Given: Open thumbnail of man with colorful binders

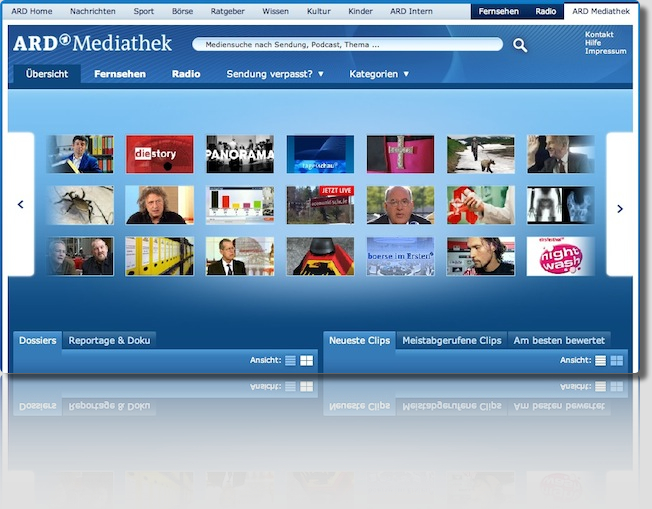Looking at the screenshot, I should tap(80, 154).
